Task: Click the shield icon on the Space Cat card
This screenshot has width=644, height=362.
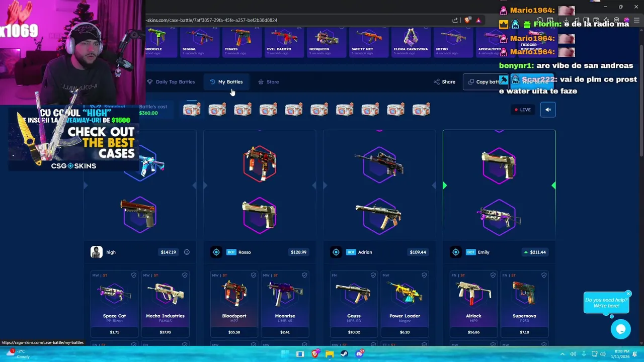Action: tap(133, 275)
